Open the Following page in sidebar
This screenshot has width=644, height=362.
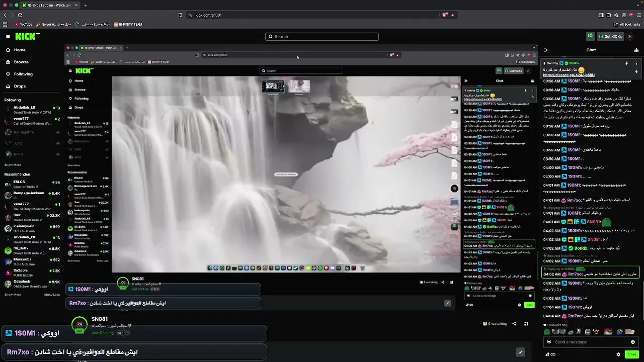point(23,74)
